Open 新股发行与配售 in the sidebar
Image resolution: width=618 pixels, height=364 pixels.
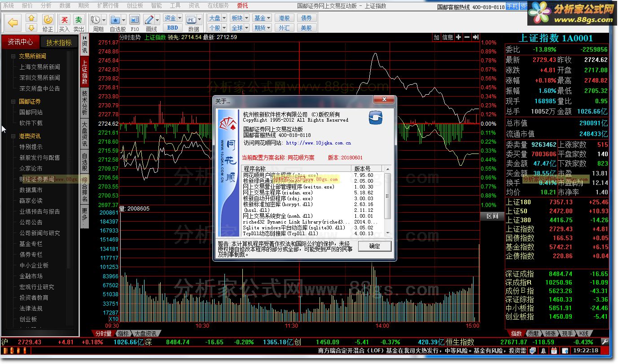click(39, 158)
